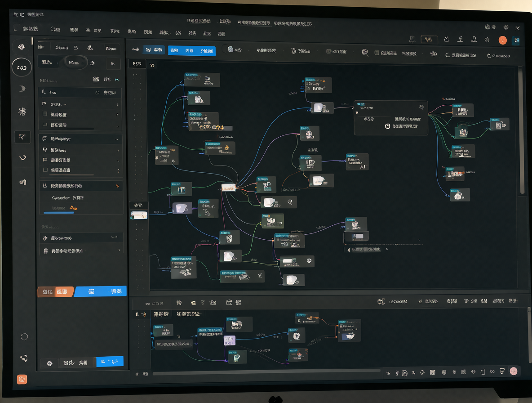Click the outlined box button near the bell
The height and width of the screenshot is (403, 532).
(429, 40)
